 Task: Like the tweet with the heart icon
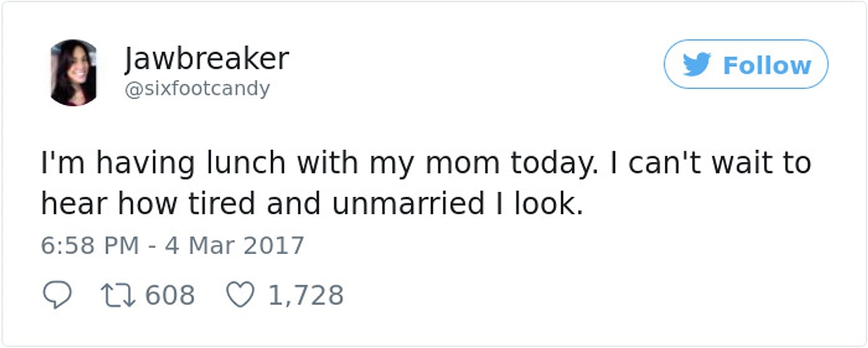click(x=240, y=295)
